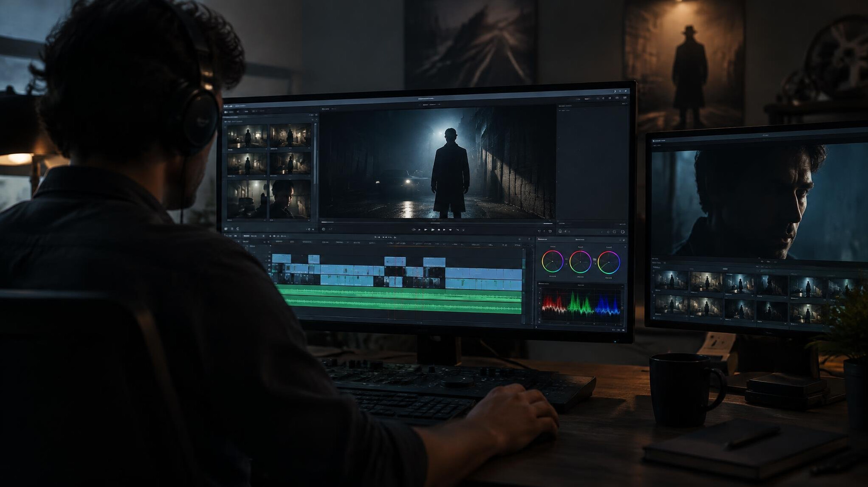
Task: Click the Play button under the main viewer
Action: [433, 230]
